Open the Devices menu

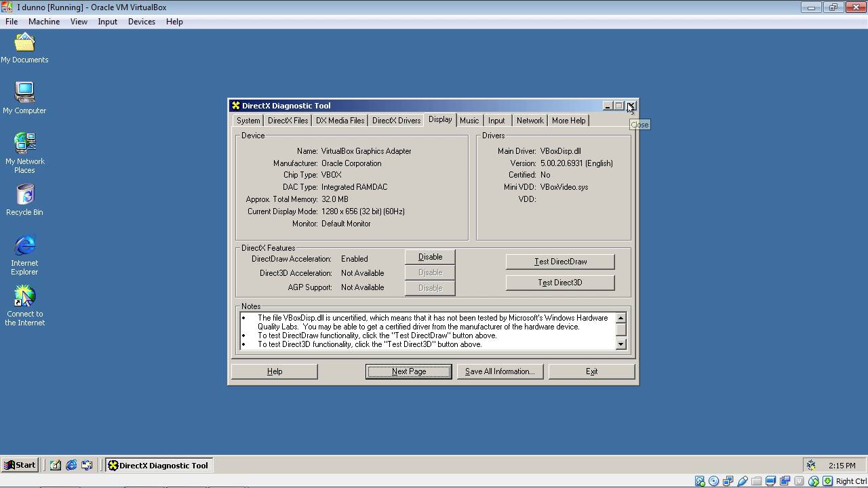[141, 22]
